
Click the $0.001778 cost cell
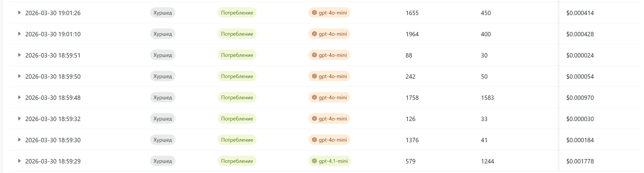coord(580,161)
